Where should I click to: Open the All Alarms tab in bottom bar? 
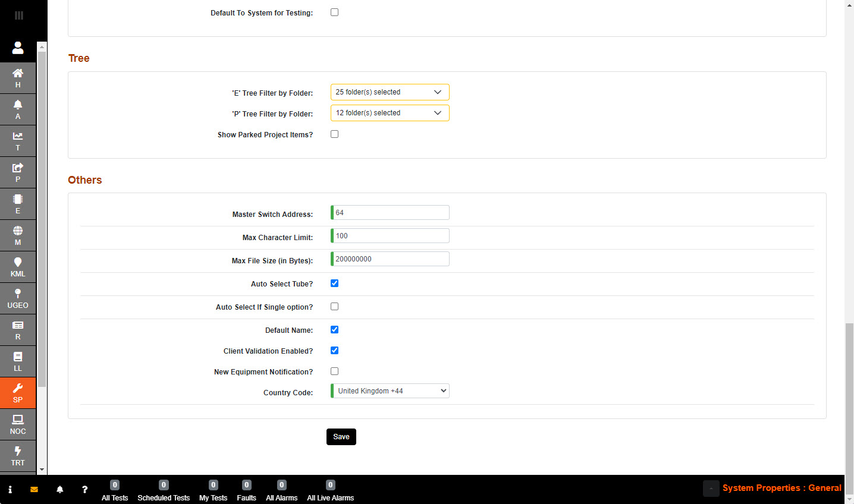(x=281, y=492)
